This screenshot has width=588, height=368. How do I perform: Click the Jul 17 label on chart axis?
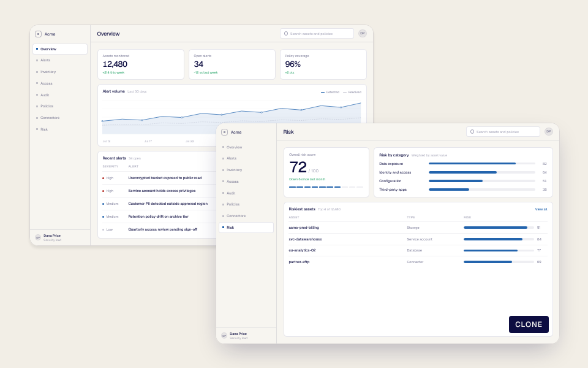(x=148, y=141)
